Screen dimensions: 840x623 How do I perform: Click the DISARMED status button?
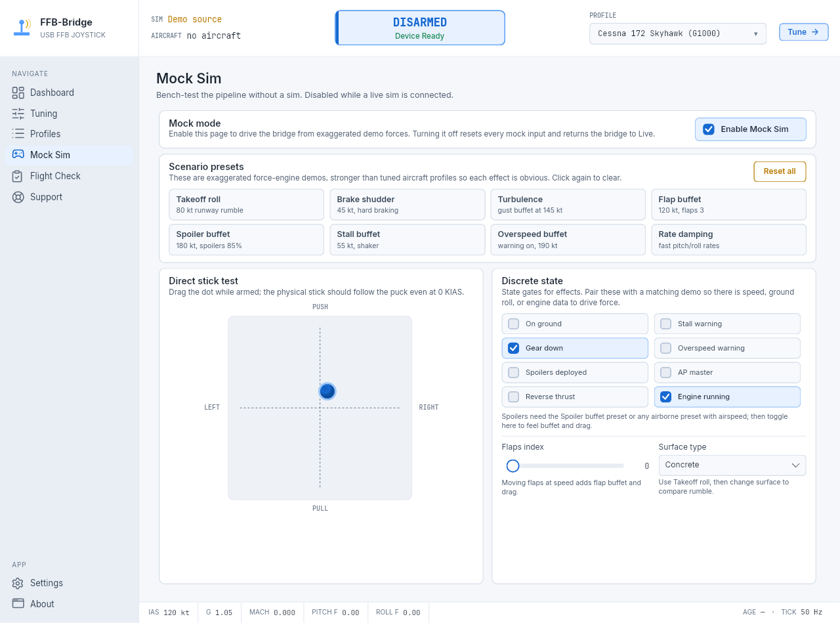(x=420, y=28)
